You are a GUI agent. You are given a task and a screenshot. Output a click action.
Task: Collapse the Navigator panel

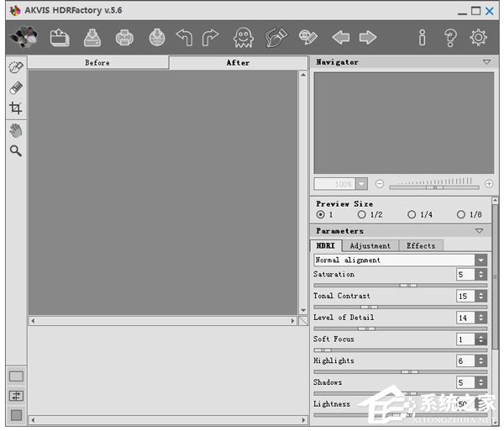486,62
